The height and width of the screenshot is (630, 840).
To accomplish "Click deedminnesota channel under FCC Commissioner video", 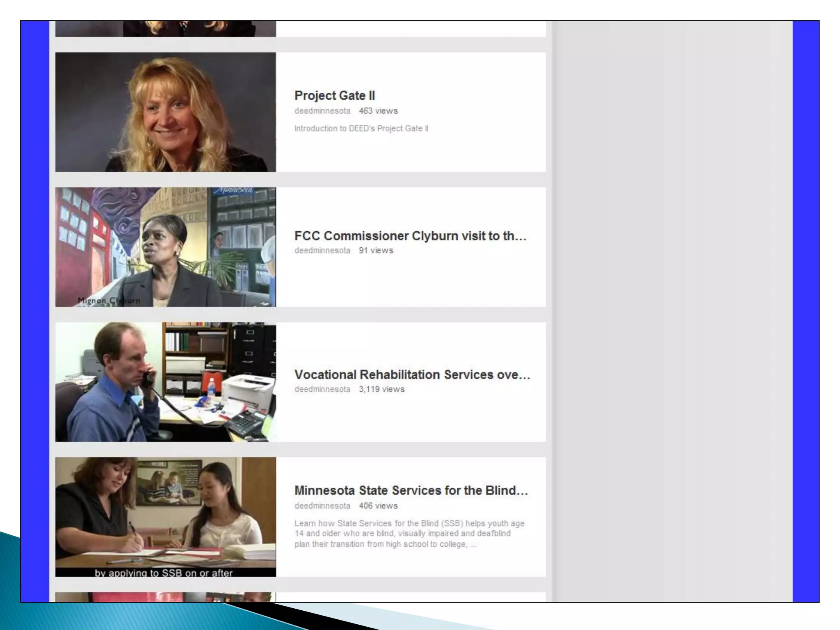I will coord(322,250).
